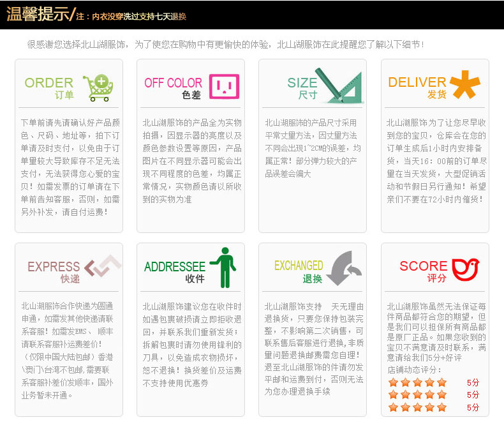Click the first row of five stars

(417, 382)
